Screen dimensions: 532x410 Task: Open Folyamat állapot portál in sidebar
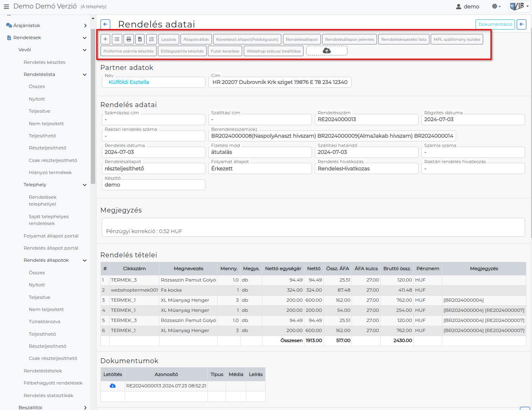click(x=51, y=236)
